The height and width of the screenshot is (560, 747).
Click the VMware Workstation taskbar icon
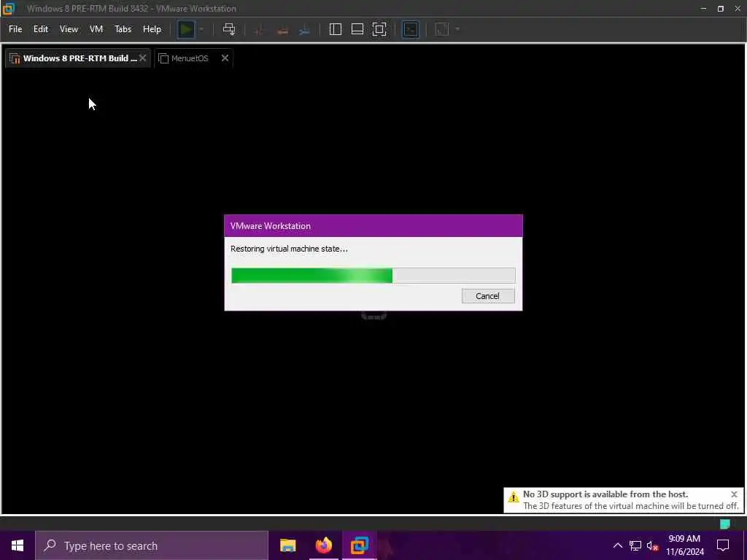[359, 545]
